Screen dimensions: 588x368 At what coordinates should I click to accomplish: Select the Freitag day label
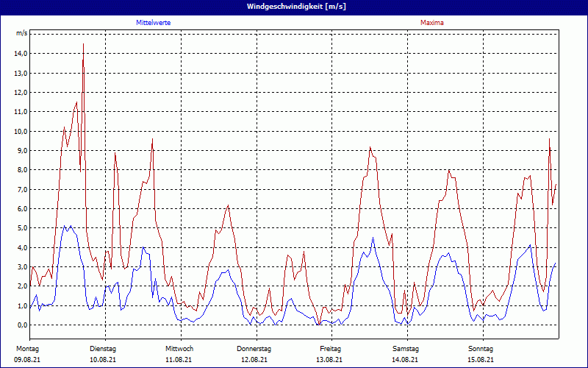click(x=331, y=348)
